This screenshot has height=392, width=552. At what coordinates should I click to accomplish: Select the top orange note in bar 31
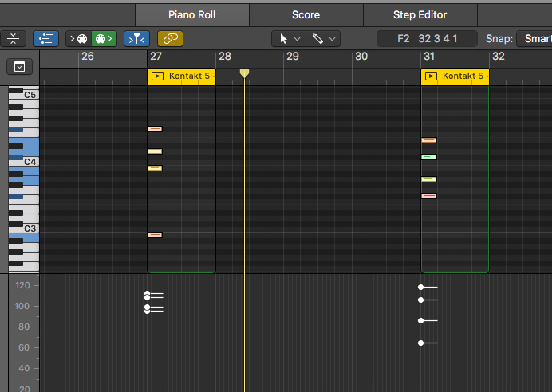[429, 140]
